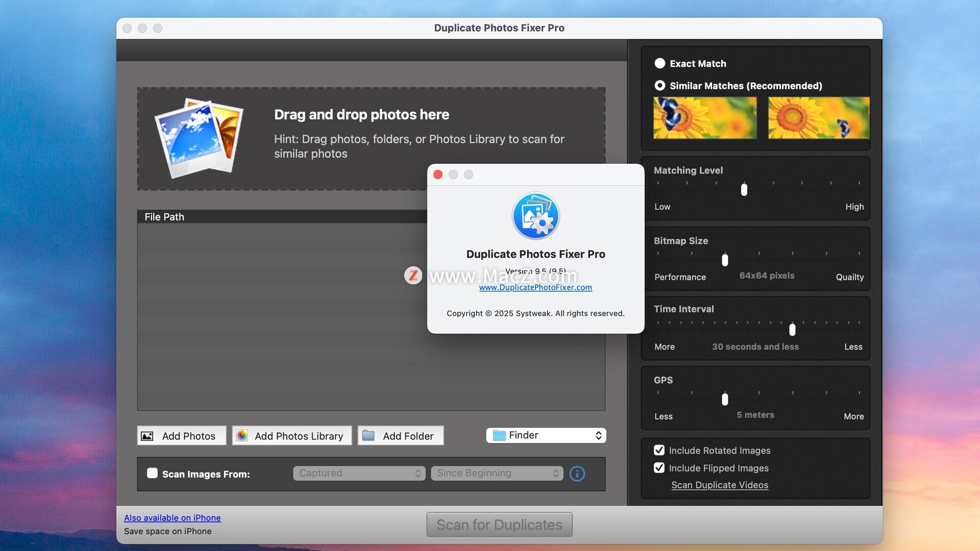980x551 pixels.
Task: Click the Add Photos picture icon
Action: (x=147, y=436)
